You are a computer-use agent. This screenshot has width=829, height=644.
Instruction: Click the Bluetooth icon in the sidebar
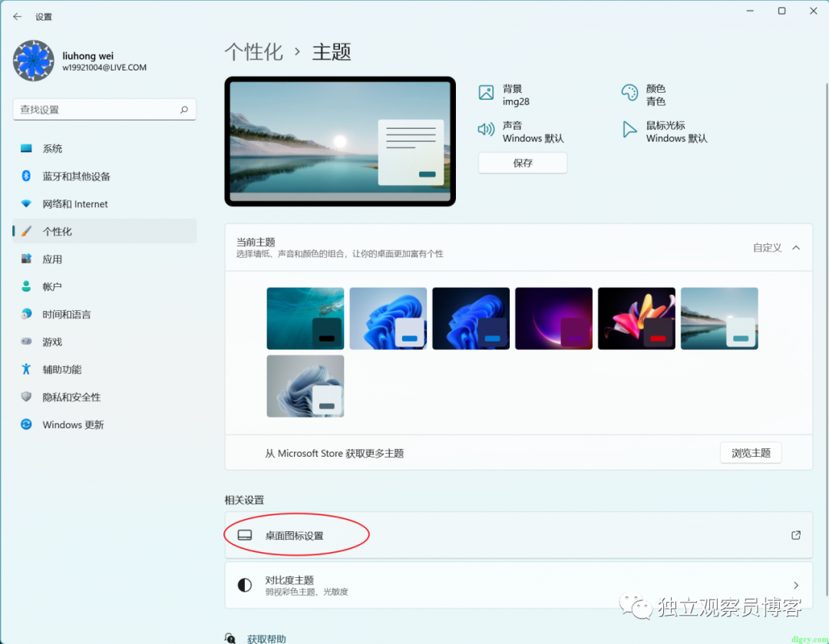coord(26,176)
